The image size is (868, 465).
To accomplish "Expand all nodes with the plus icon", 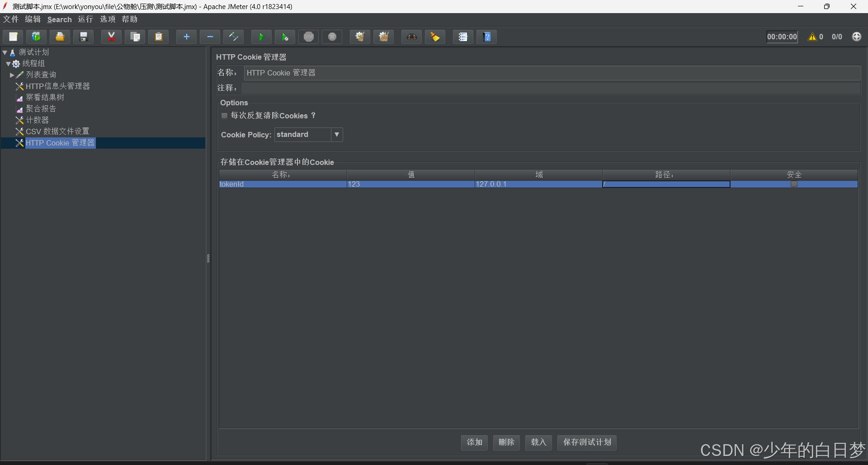I will [x=186, y=37].
